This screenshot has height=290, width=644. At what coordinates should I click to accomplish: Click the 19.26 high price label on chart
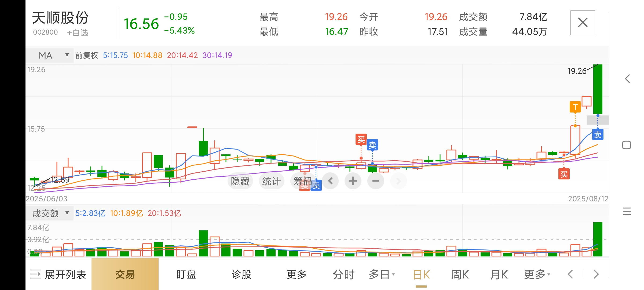[577, 71]
